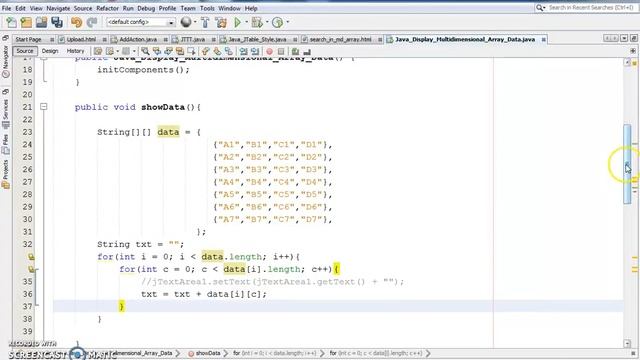Open the document list dropdown beside tabs

coord(624,38)
